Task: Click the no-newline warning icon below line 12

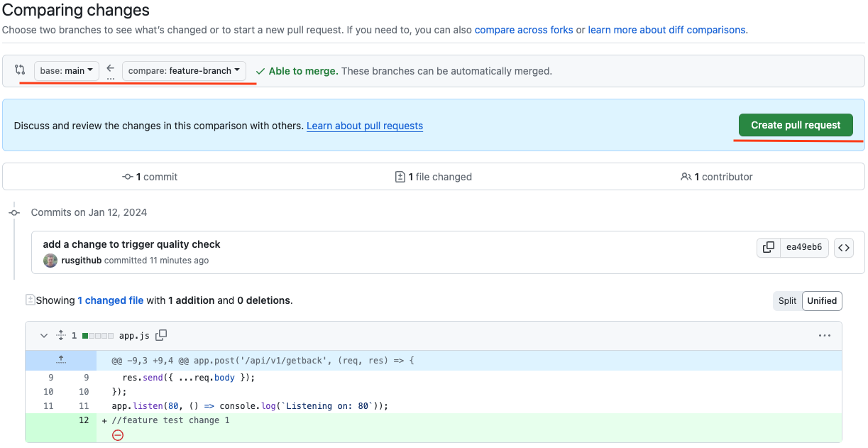Action: [118, 435]
